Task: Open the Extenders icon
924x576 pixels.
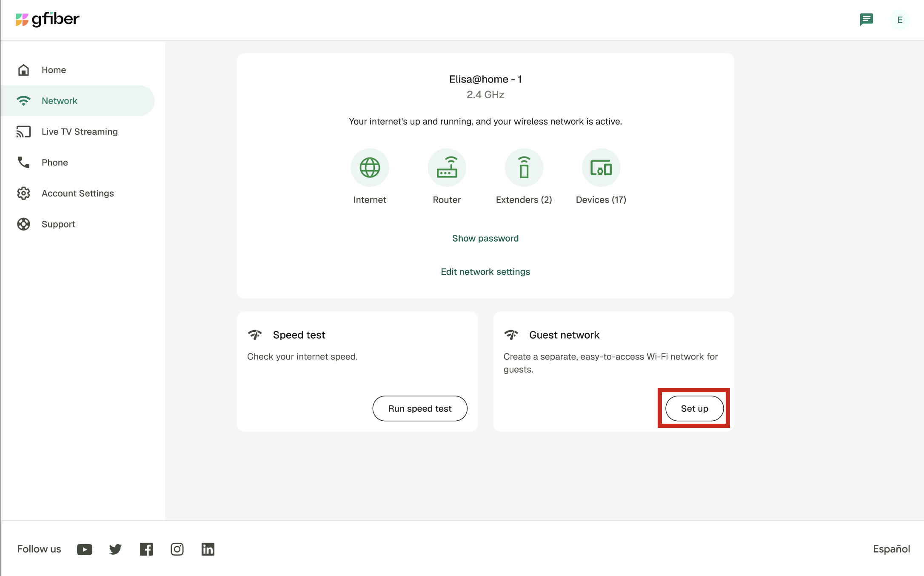Action: click(524, 168)
